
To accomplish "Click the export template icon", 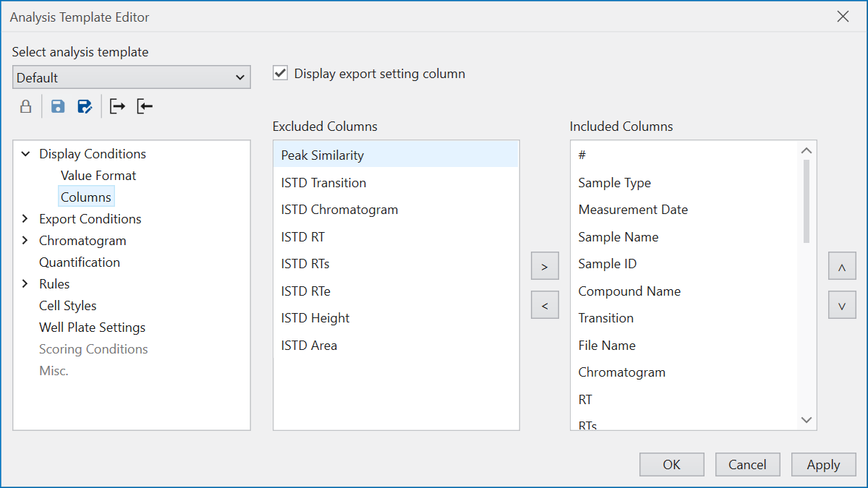I will (117, 107).
